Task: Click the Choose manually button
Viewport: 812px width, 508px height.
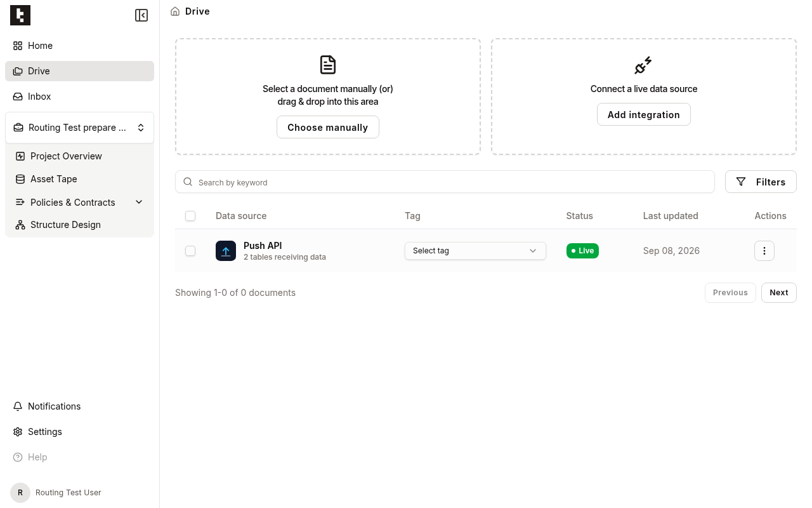Action: [x=328, y=127]
